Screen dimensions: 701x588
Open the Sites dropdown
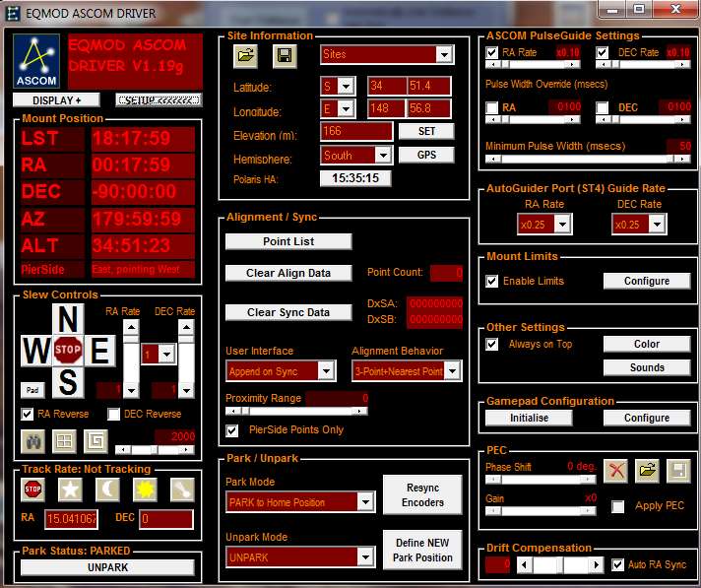coord(444,55)
